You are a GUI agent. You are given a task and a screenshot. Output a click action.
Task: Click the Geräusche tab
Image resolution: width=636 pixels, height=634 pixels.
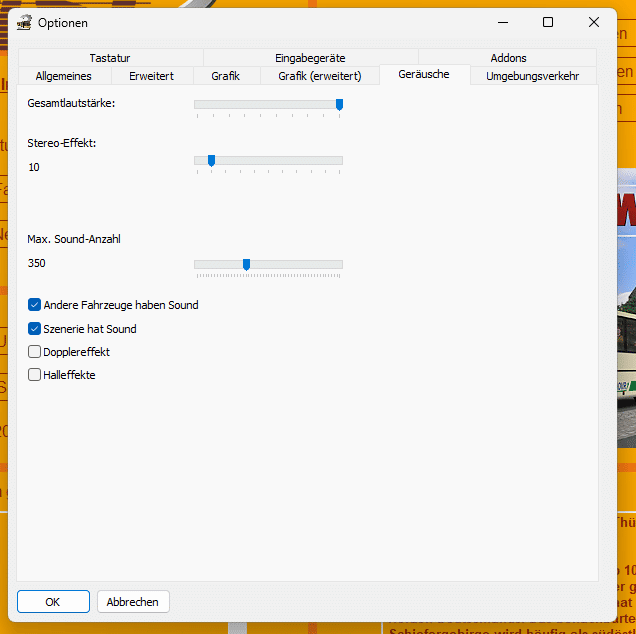[x=424, y=75]
